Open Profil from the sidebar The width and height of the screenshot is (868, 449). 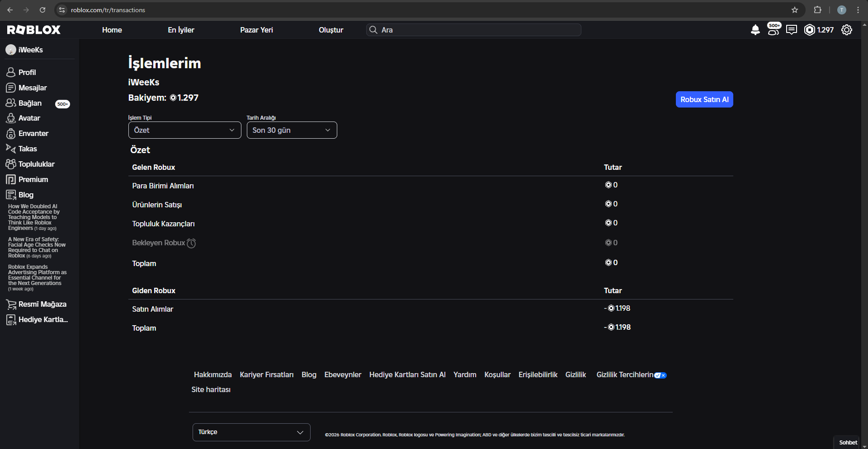[21, 72]
